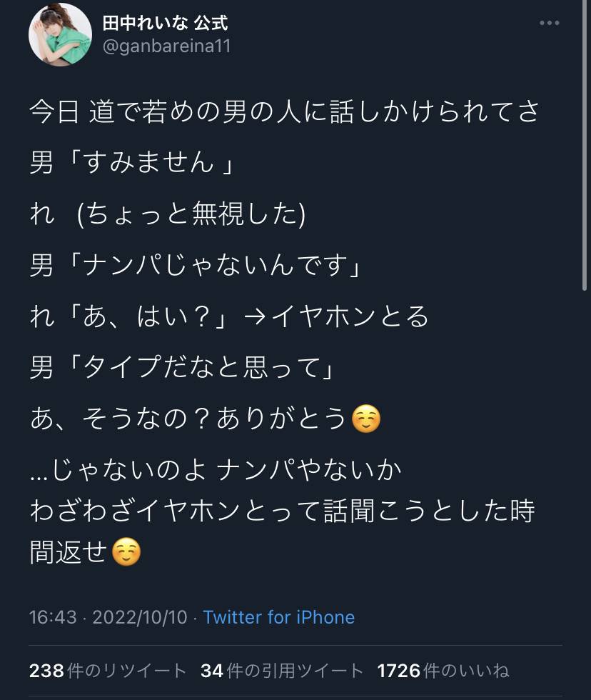Click the 16:43 timestamp
Viewport: 591px width, 700px height.
click(53, 617)
